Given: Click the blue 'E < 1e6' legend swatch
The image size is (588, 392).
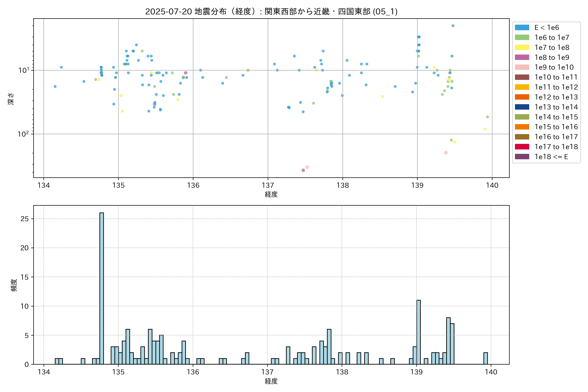Looking at the screenshot, I should 522,27.
